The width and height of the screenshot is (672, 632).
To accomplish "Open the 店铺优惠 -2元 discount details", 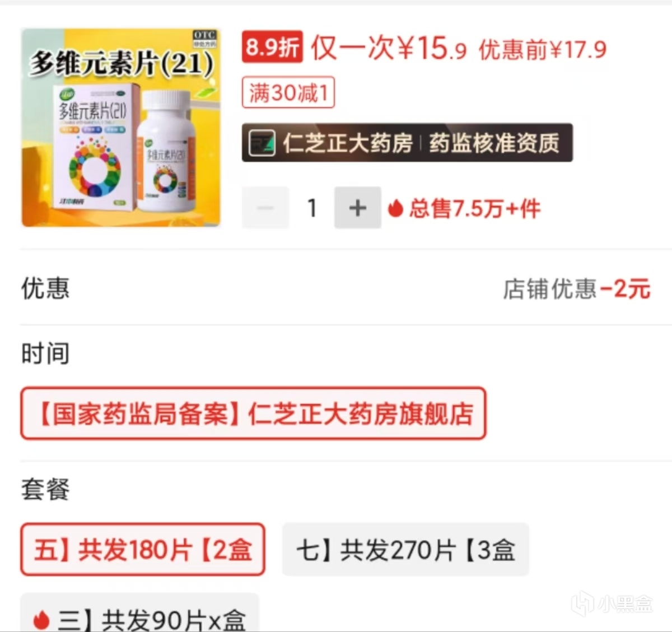I will click(576, 289).
